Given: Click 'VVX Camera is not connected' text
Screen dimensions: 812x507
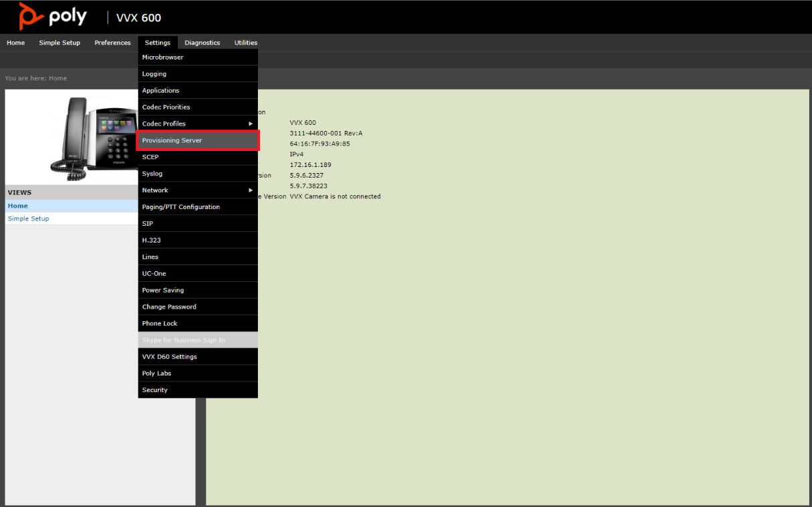Looking at the screenshot, I should pyautogui.click(x=335, y=196).
